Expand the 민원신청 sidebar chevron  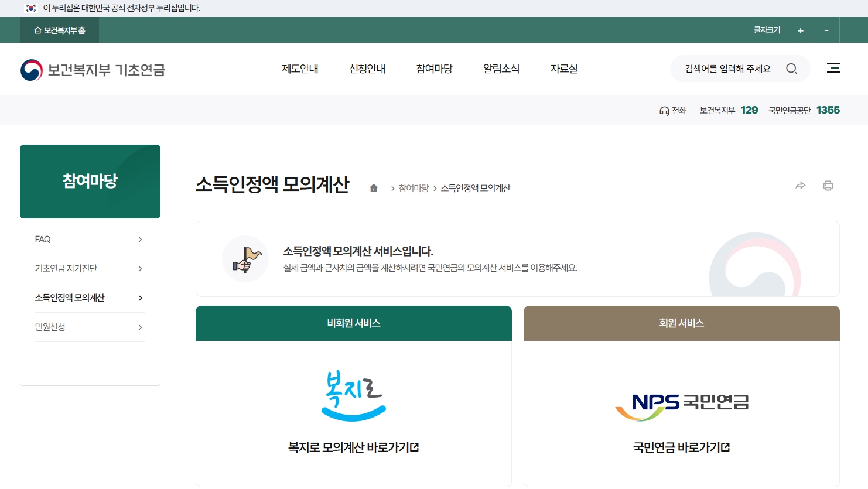140,327
